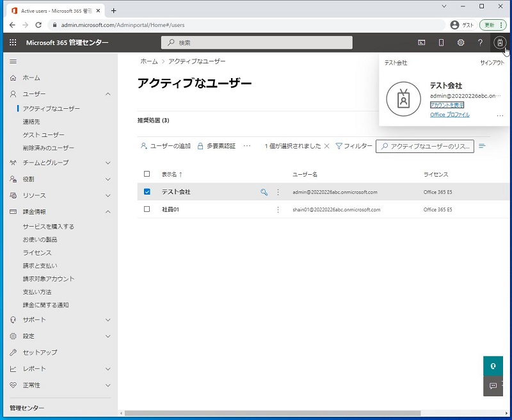Screen dimensions: 512x420
Task: Click the Chrome 更新 button
Action: [492, 25]
